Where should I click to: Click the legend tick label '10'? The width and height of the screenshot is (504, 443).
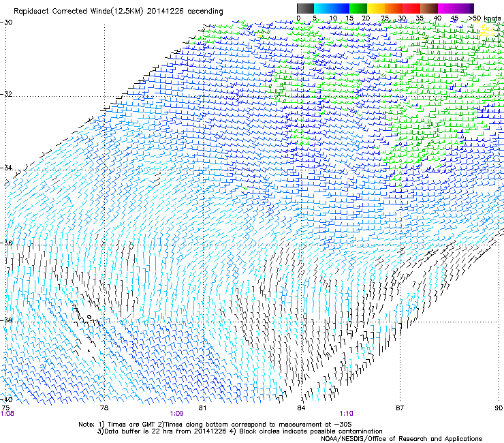tap(333, 18)
